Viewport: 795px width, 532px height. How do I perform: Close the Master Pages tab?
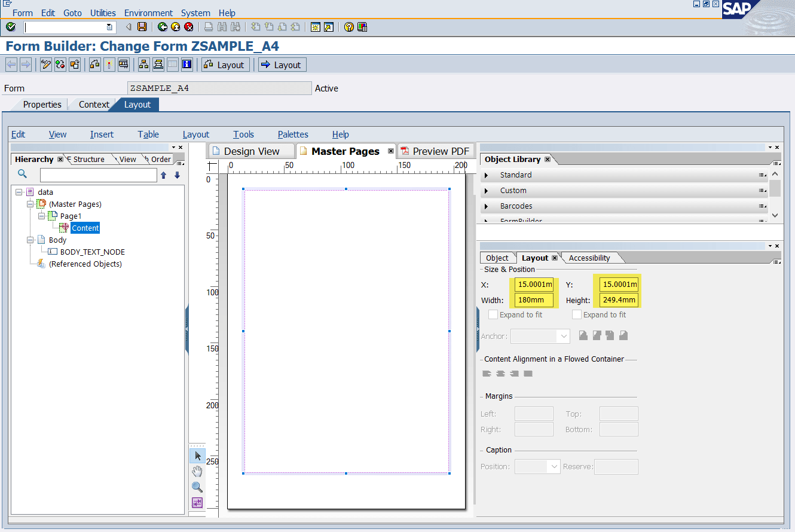[x=391, y=151]
